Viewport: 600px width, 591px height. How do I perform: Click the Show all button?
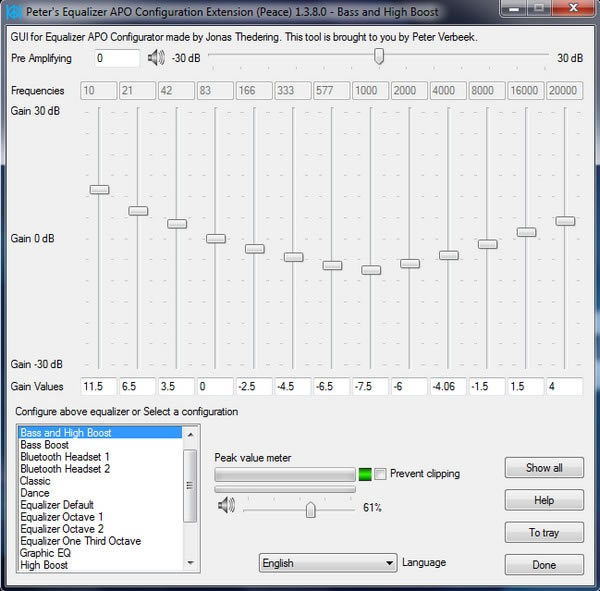click(x=544, y=467)
